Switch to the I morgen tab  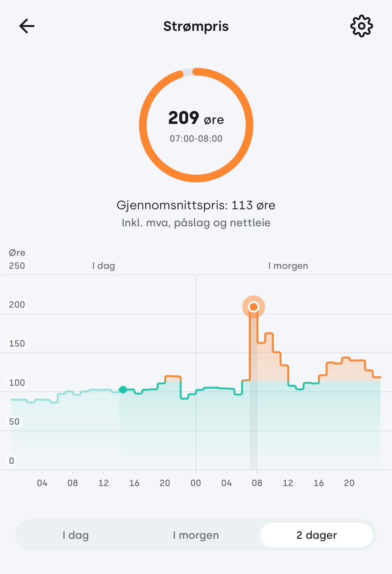[x=196, y=535]
